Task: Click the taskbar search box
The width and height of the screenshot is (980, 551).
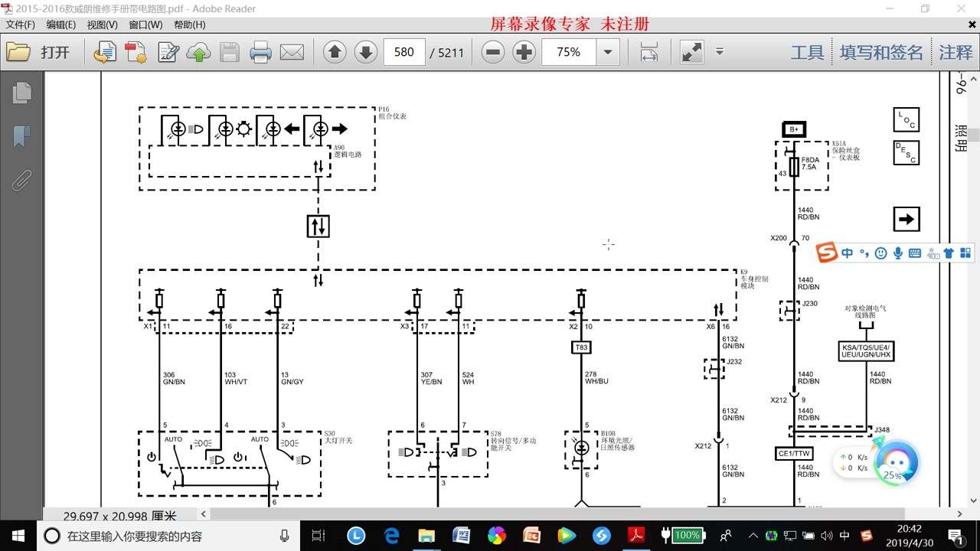Action: pos(168,536)
